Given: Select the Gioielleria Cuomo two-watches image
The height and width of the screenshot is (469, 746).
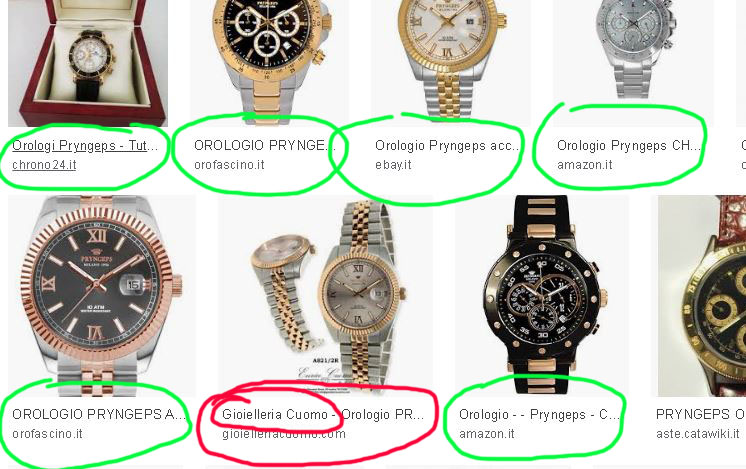Looking at the screenshot, I should point(325,296).
